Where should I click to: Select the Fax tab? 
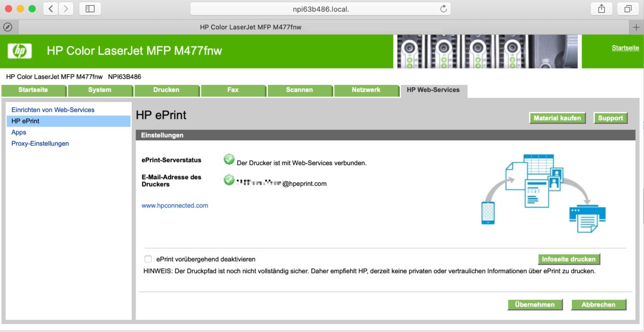[x=233, y=90]
